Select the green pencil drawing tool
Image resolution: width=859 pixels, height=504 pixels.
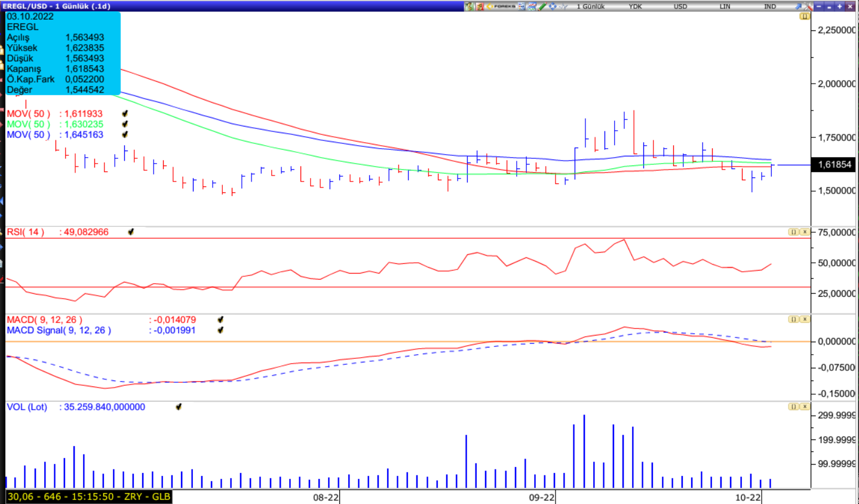pyautogui.click(x=542, y=6)
